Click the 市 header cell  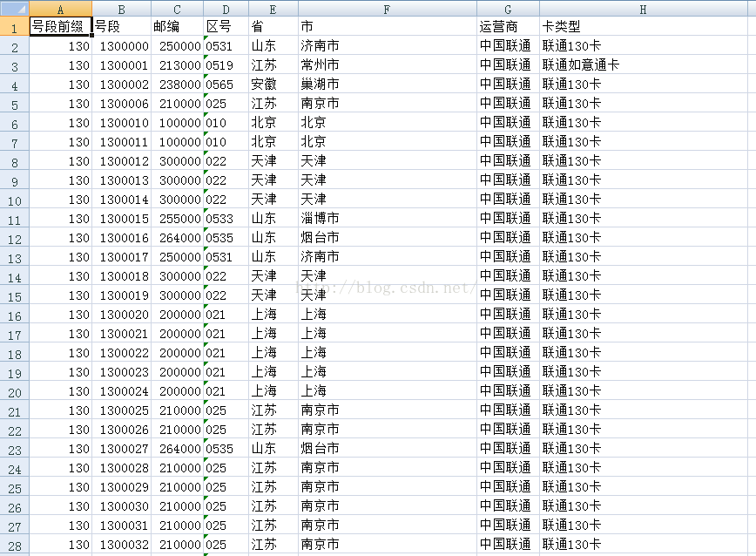pos(388,26)
